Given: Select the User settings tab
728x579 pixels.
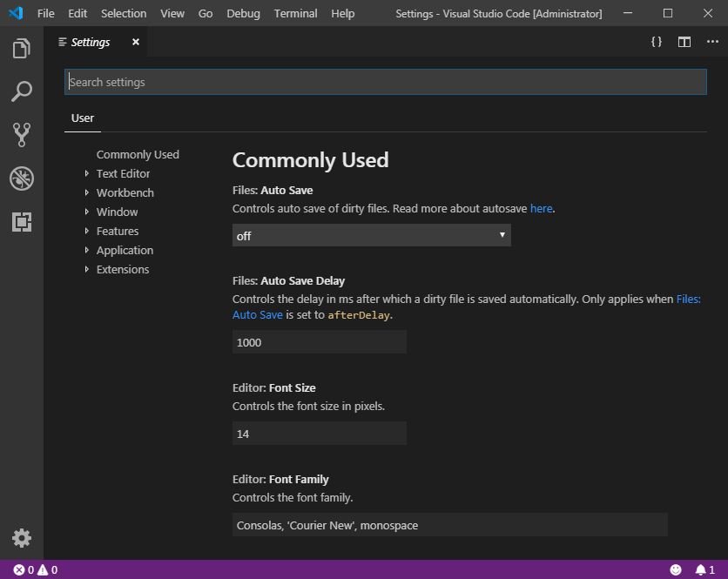Looking at the screenshot, I should [x=83, y=118].
